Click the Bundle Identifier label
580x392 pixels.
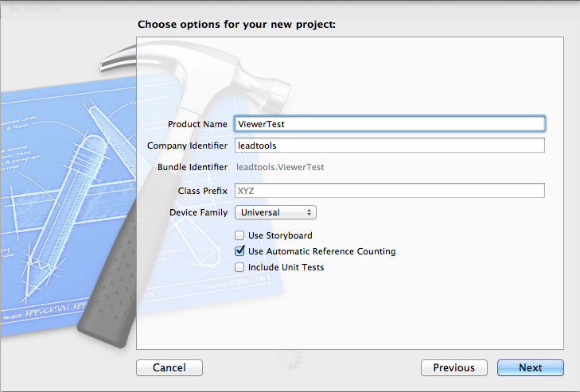(x=193, y=167)
